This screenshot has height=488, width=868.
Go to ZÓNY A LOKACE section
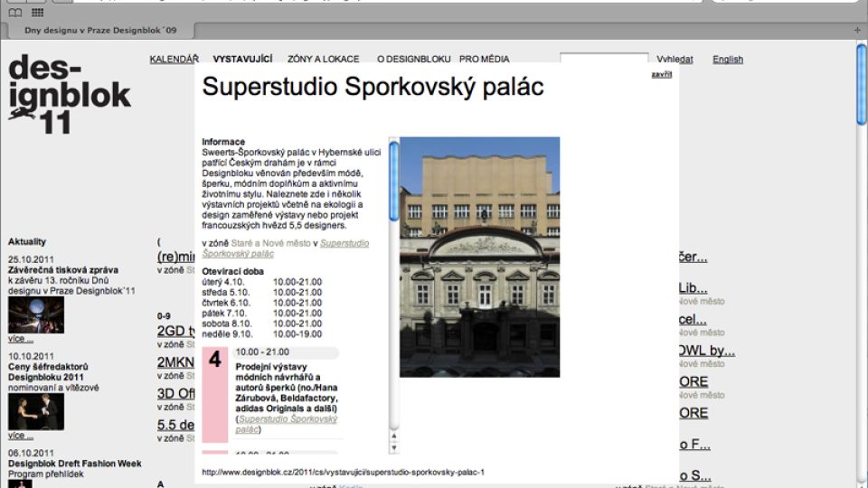click(x=323, y=60)
